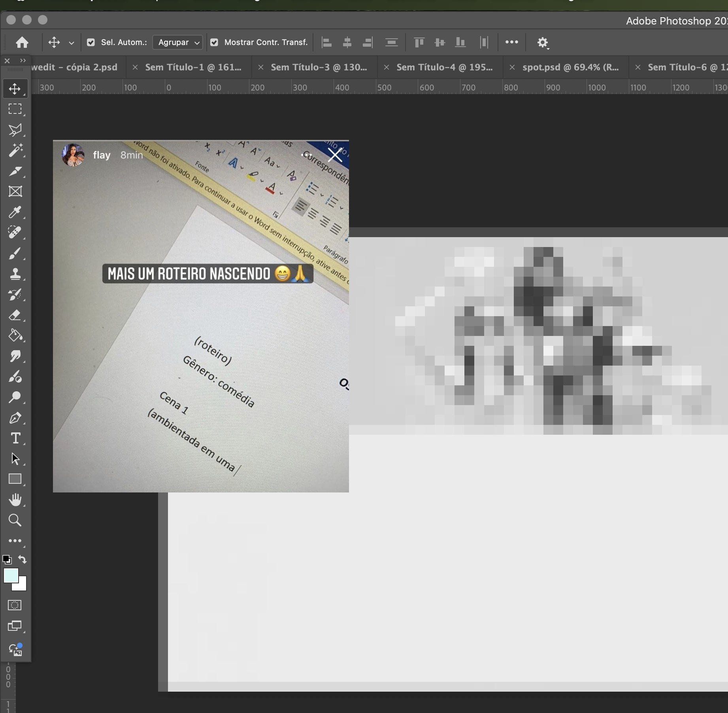The width and height of the screenshot is (728, 713).
Task: Select the Hand tool
Action: pyautogui.click(x=15, y=500)
